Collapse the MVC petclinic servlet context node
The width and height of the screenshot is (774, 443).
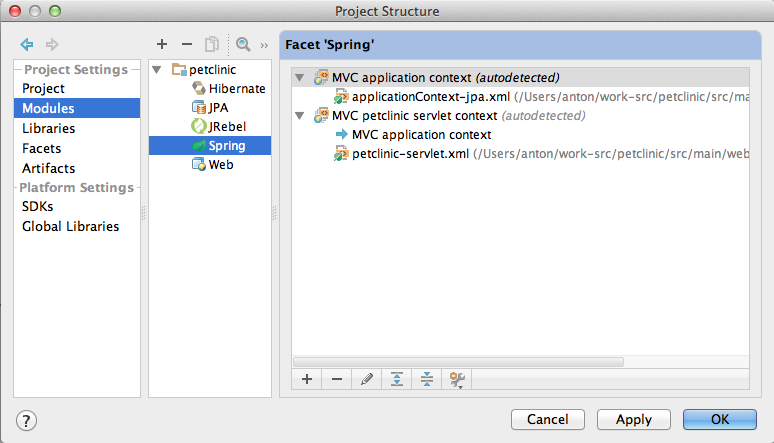click(300, 116)
